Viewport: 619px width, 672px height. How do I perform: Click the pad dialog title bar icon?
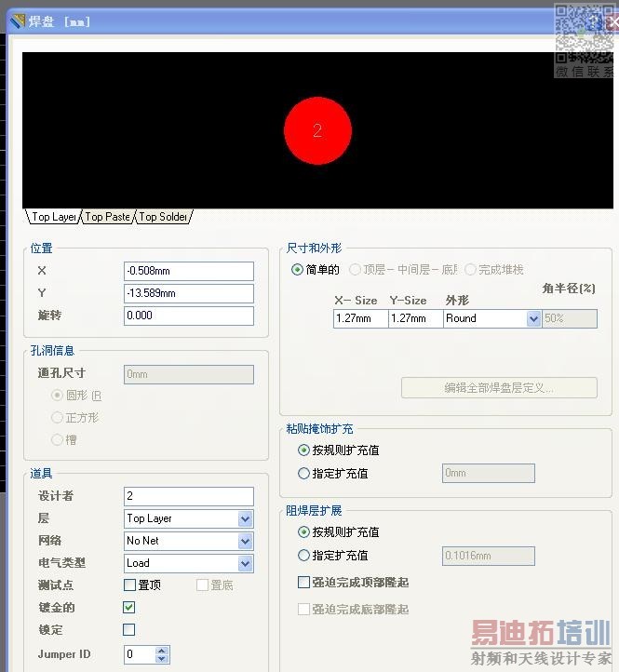pos(18,21)
